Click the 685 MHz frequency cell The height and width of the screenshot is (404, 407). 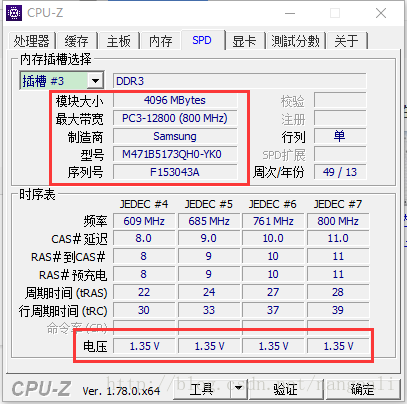click(209, 221)
